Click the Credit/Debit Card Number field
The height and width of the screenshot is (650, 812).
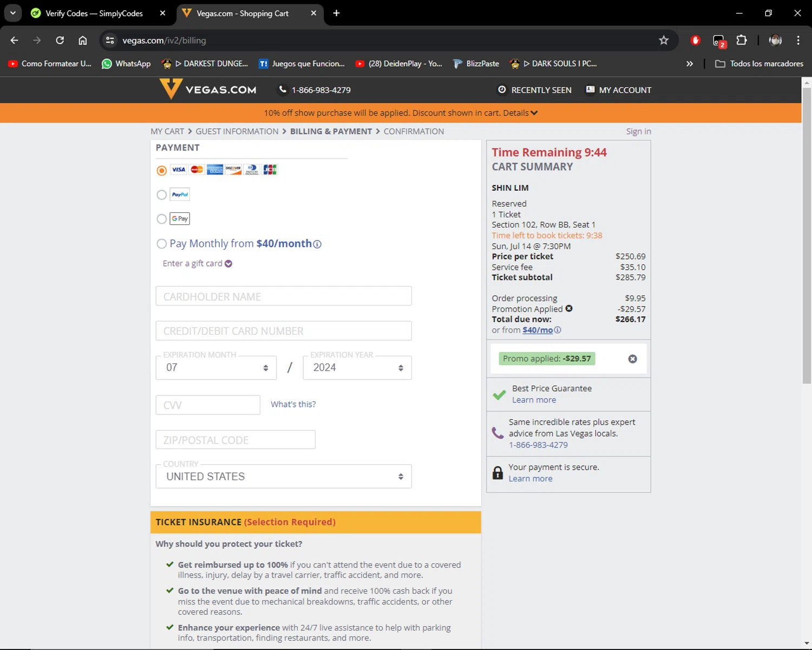(x=284, y=331)
